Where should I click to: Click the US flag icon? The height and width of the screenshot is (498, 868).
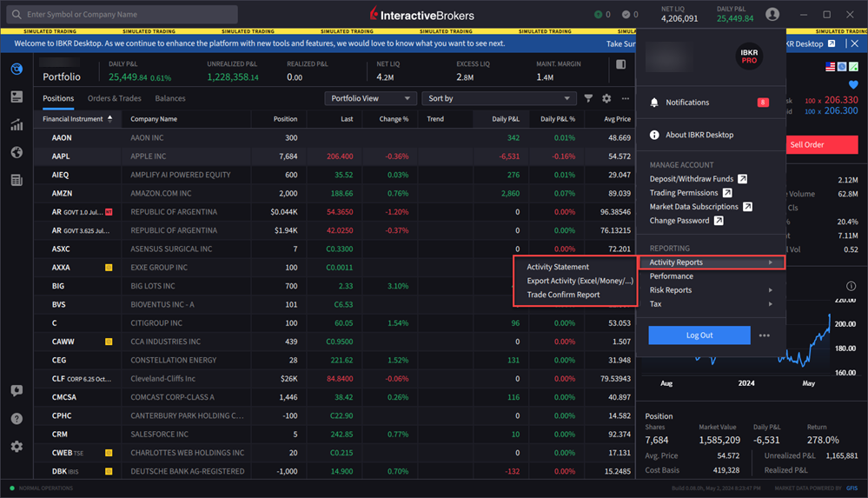point(830,66)
